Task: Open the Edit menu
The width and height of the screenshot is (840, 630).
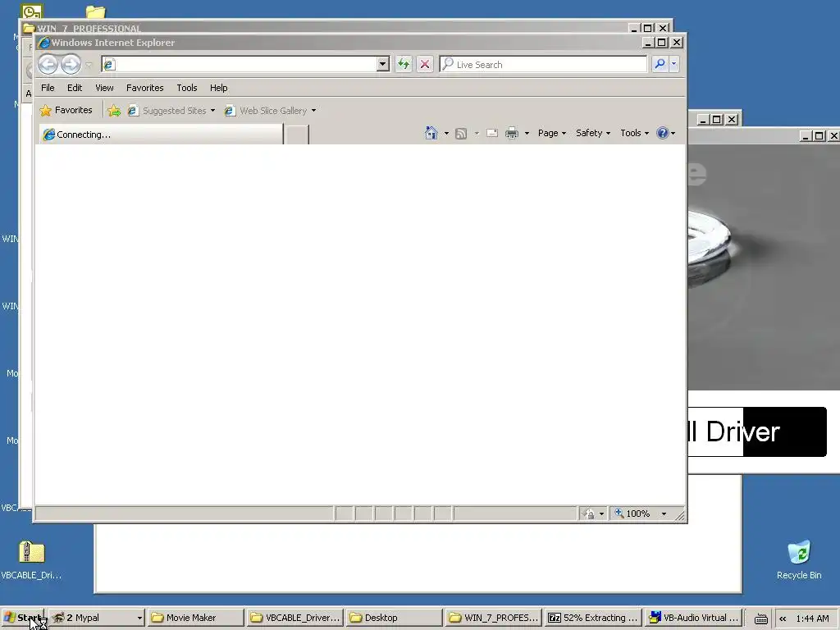Action: (75, 88)
